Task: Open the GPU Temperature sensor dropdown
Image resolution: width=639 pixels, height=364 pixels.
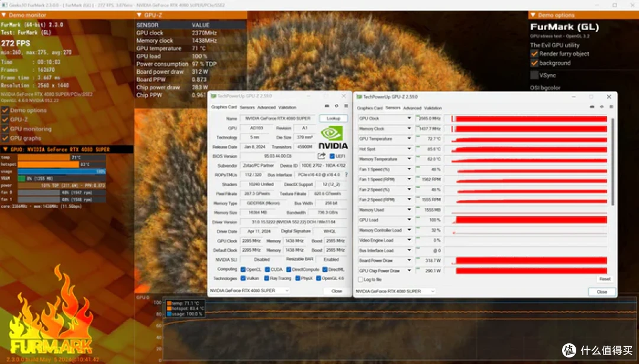Action: pos(409,139)
